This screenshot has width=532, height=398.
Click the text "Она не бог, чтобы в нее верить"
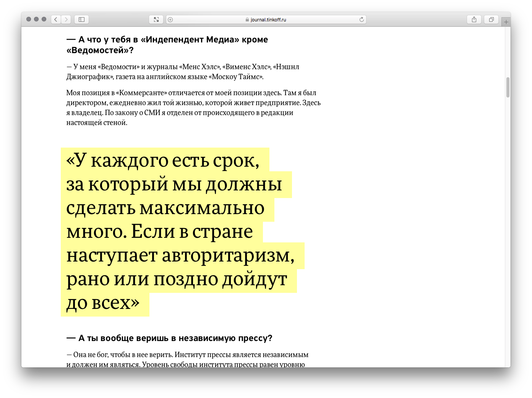pos(123,354)
